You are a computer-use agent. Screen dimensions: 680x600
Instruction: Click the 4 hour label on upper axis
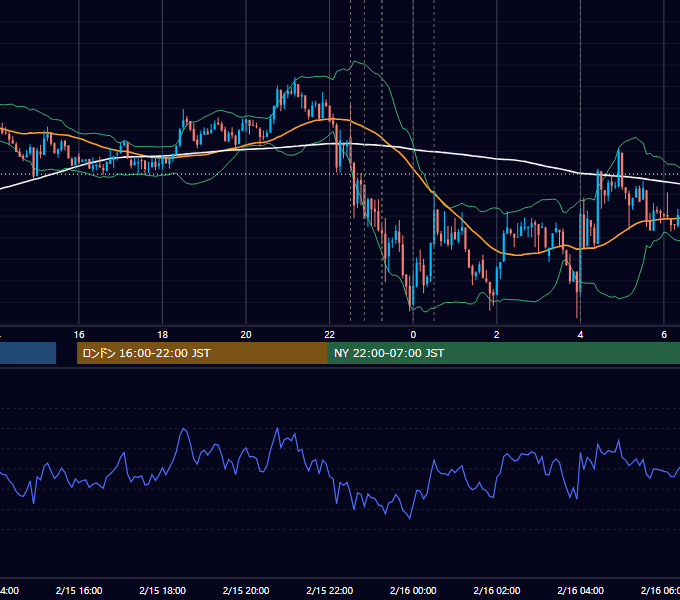point(580,335)
